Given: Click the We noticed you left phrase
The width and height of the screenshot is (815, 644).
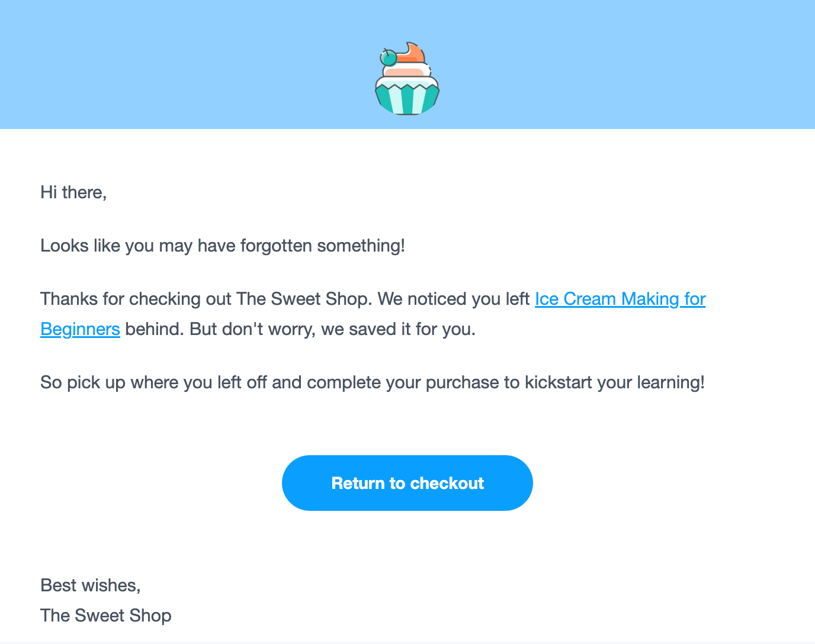Looking at the screenshot, I should point(454,299).
